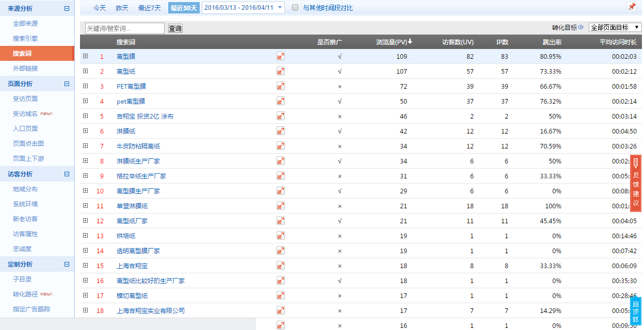This screenshot has width=644, height=330.
Task: Click the pin icon at top right
Action: 631,7
